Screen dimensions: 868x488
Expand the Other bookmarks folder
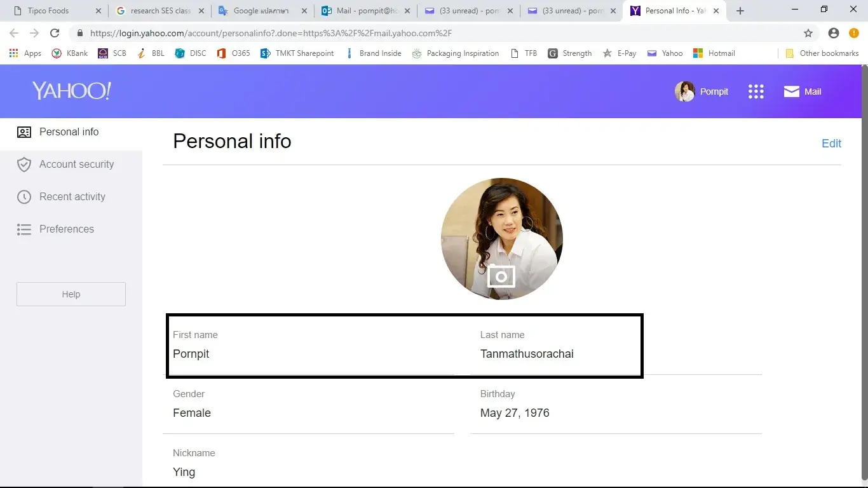[822, 53]
